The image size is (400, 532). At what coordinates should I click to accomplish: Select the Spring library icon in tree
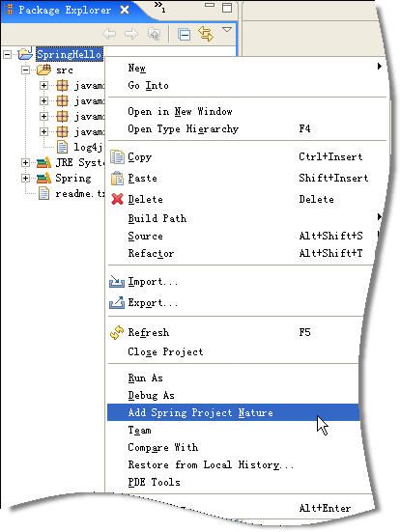coord(43,178)
